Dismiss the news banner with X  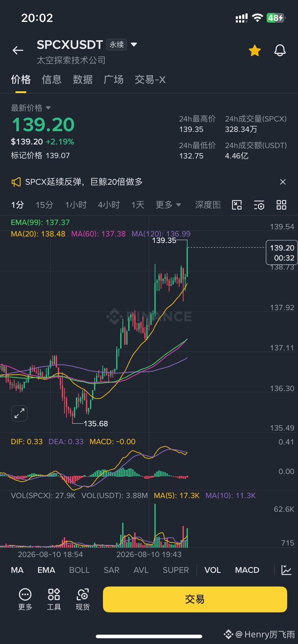[x=283, y=182]
